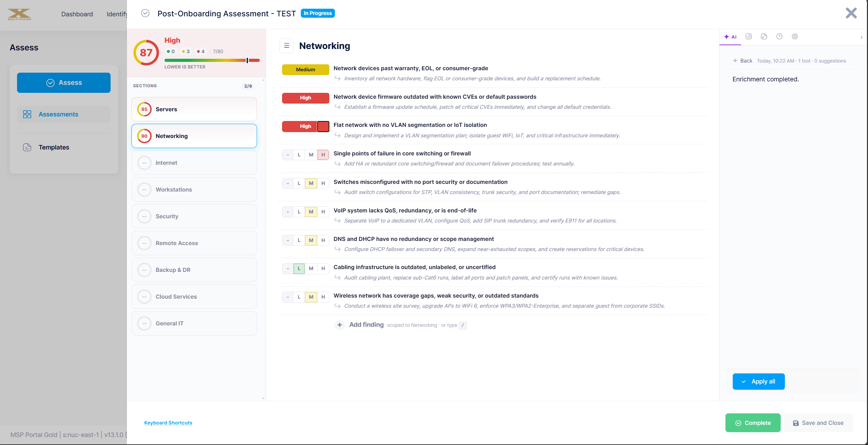Click the wireless site survey recommendation text
This screenshot has width=868, height=445.
(x=504, y=306)
